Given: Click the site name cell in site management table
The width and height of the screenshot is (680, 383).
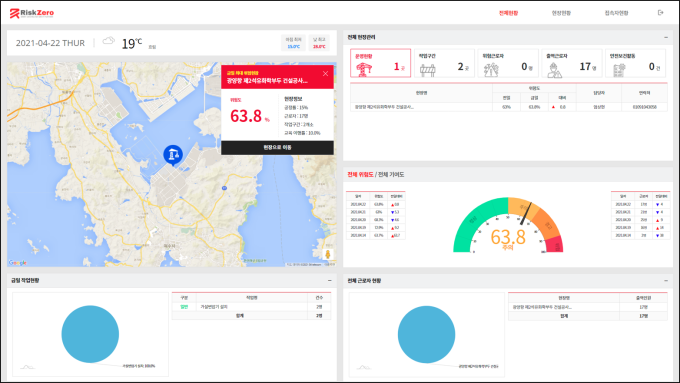Looking at the screenshot, I should (x=421, y=107).
